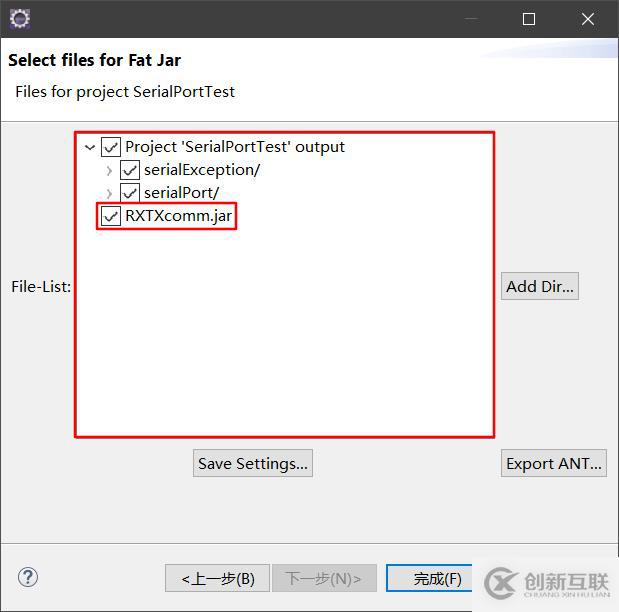619x612 pixels.
Task: Go back with the 上一步(B) button
Action: (x=218, y=578)
